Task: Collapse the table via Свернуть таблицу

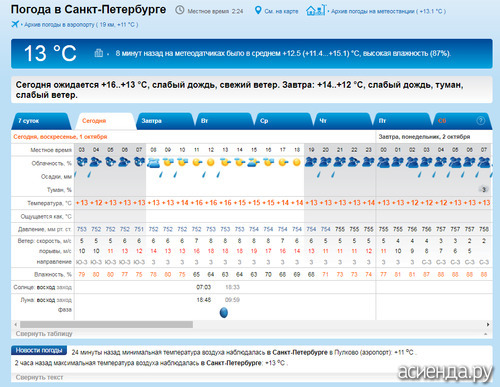Action: tap(44, 334)
